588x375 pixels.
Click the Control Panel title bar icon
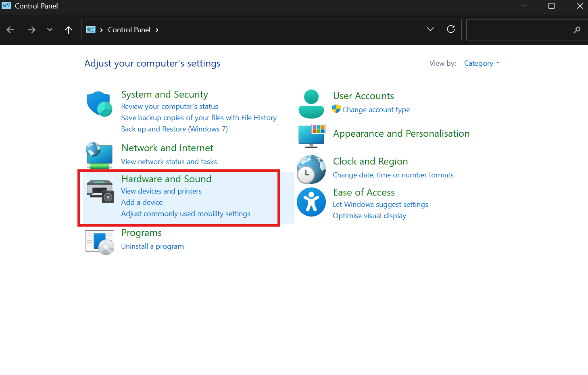(6, 6)
